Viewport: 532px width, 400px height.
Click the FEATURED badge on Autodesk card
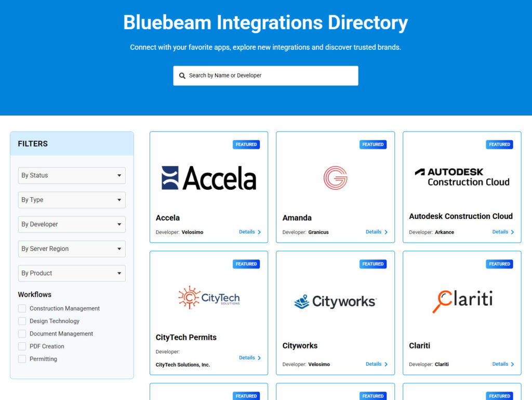pyautogui.click(x=499, y=145)
